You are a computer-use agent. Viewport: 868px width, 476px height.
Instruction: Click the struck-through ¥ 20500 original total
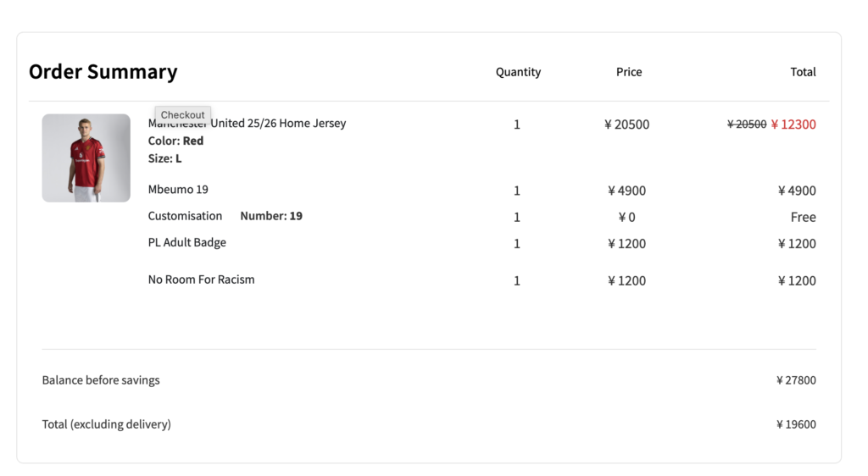click(747, 125)
